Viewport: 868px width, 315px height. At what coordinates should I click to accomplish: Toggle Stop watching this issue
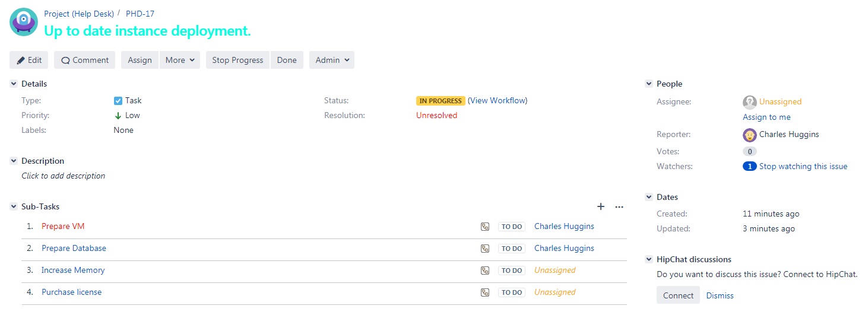(x=803, y=166)
